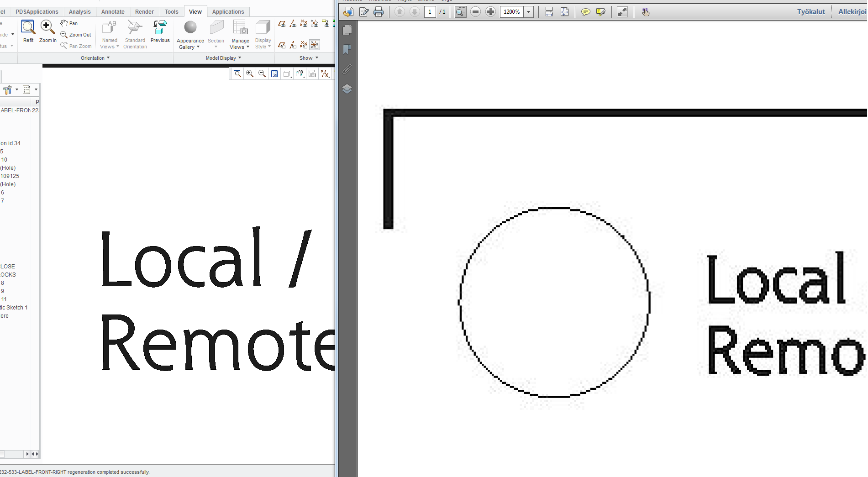This screenshot has width=868, height=477.
Task: Toggle coordinate system display in Show group
Action: pyautogui.click(x=315, y=23)
